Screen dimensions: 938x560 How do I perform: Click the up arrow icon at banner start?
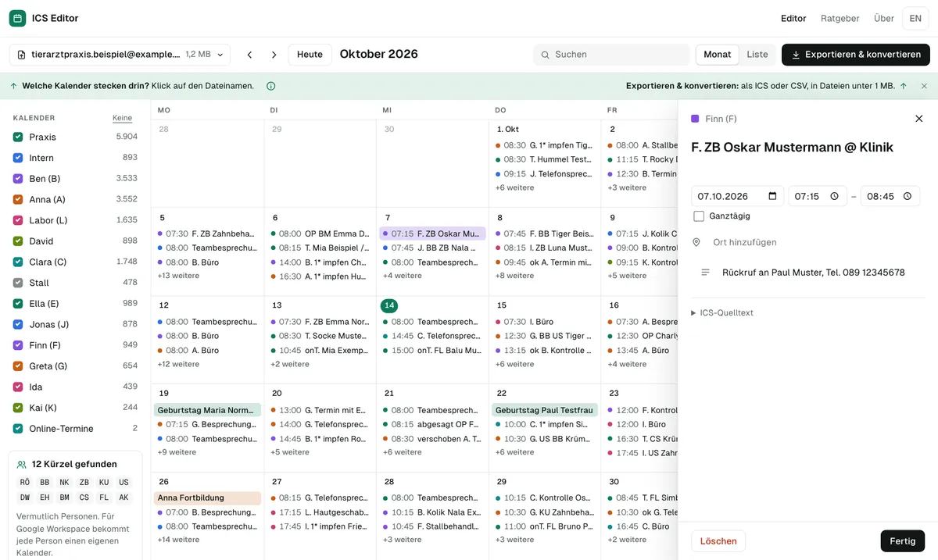click(x=14, y=86)
